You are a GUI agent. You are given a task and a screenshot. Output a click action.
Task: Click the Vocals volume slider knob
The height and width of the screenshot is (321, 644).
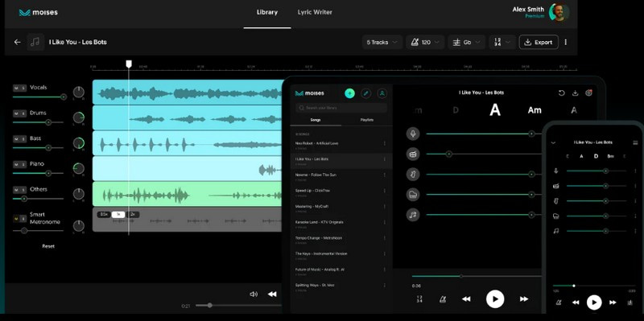[64, 97]
